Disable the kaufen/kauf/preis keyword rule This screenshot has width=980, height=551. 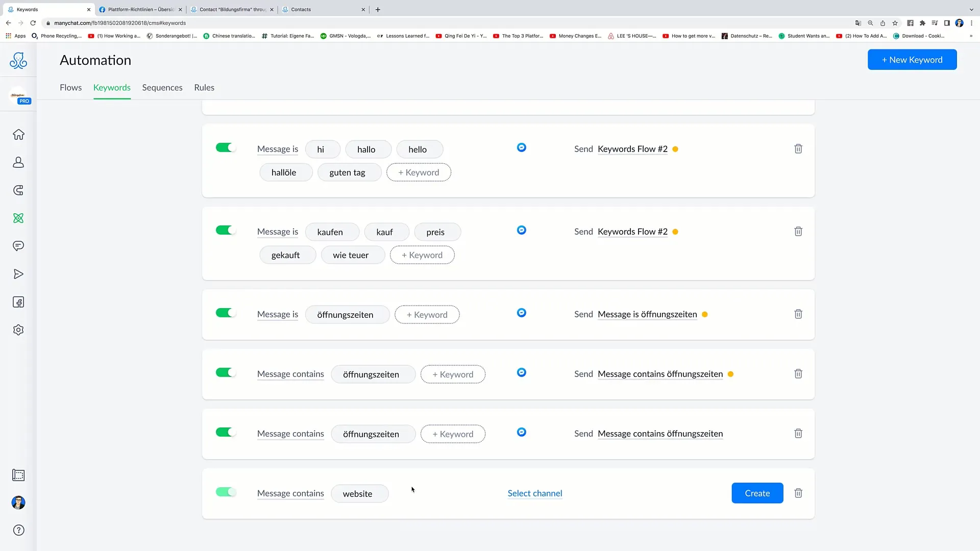tap(224, 231)
